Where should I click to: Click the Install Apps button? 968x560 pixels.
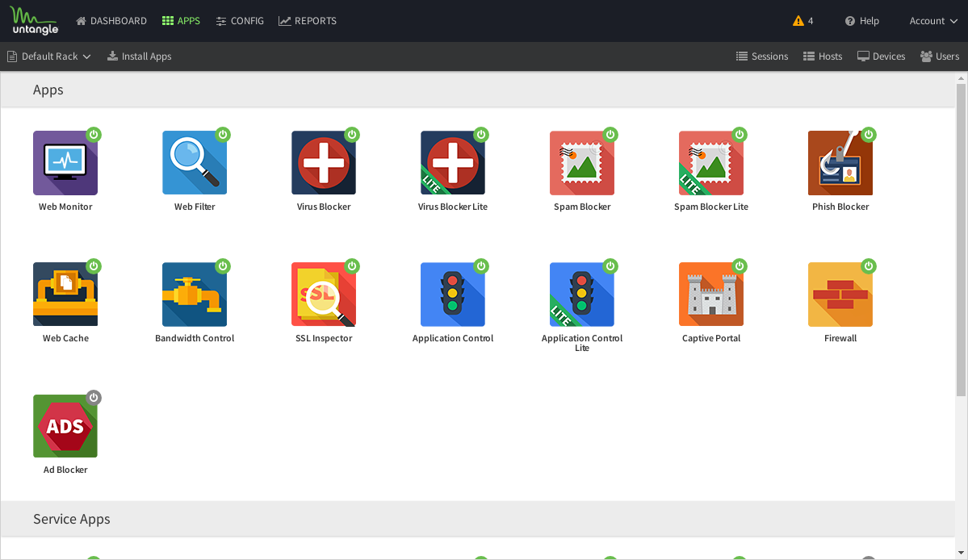139,56
